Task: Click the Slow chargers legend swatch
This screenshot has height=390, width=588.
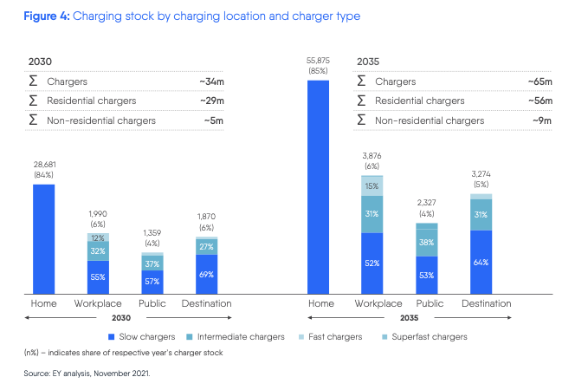Action: (111, 336)
